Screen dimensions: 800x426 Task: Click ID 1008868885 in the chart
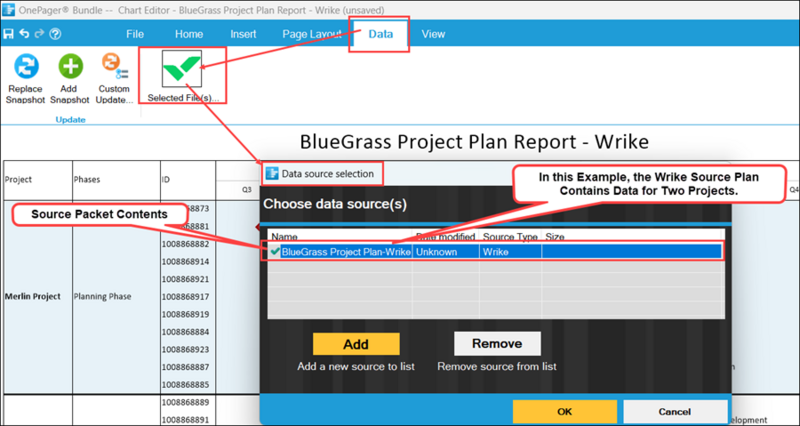[185, 384]
